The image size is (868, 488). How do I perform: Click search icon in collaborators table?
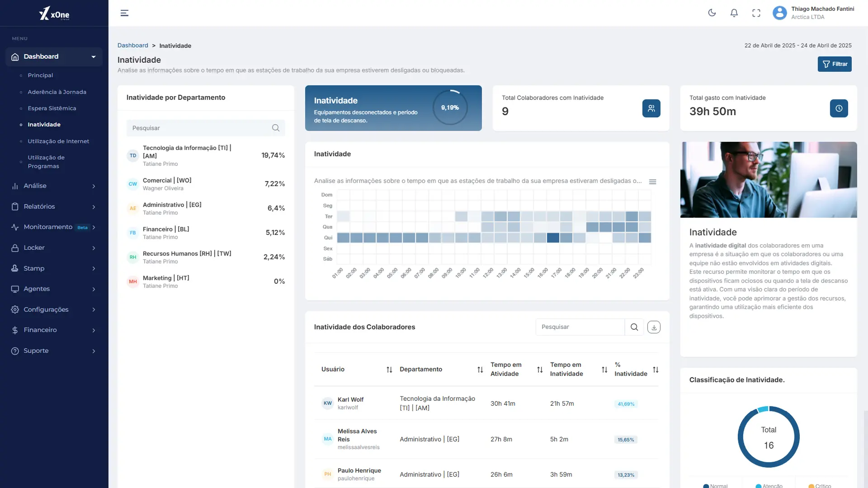tap(634, 327)
